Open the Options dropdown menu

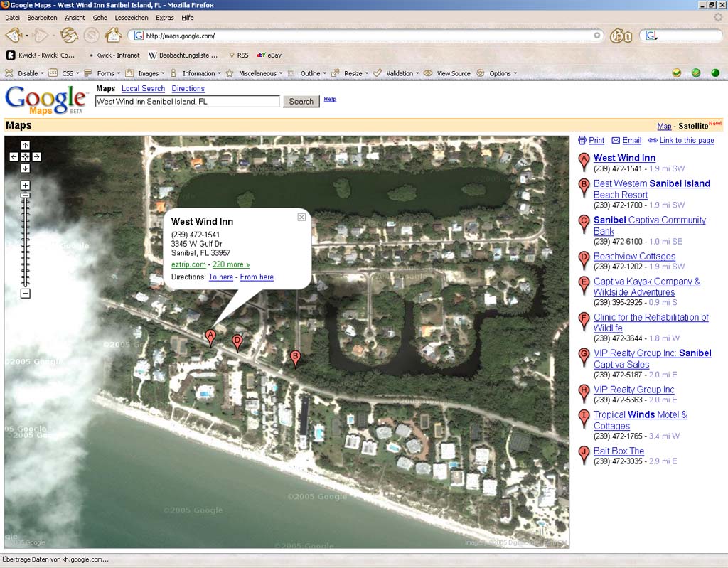[x=497, y=73]
